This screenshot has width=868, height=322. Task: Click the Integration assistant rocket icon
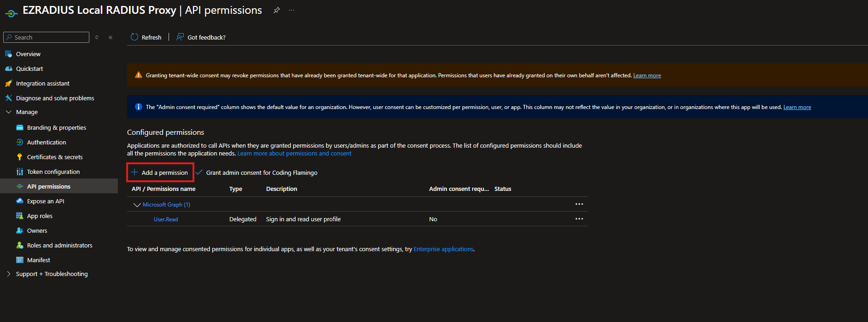[x=8, y=83]
